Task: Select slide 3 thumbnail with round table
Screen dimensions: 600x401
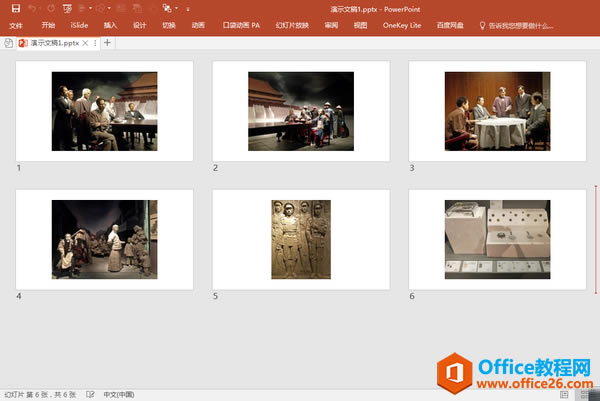Action: pyautogui.click(x=497, y=111)
